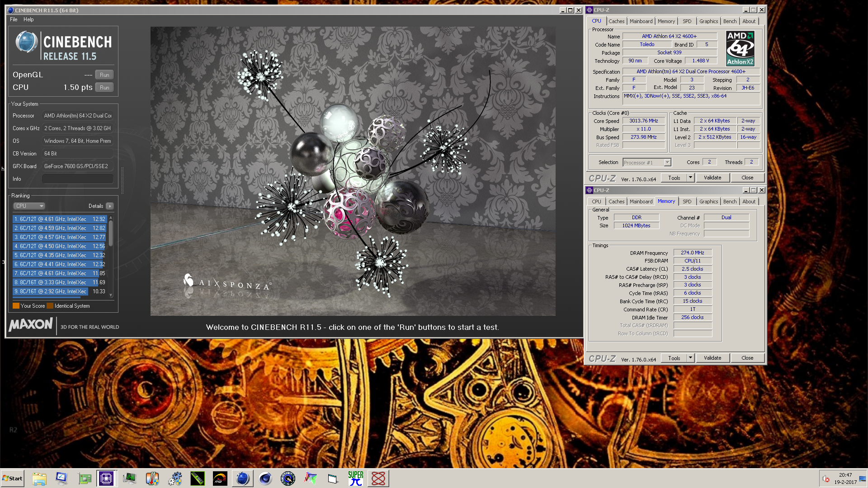Open SPD tab in bottom CPU-Z window
Viewport: 868px width, 488px height.
coord(687,202)
